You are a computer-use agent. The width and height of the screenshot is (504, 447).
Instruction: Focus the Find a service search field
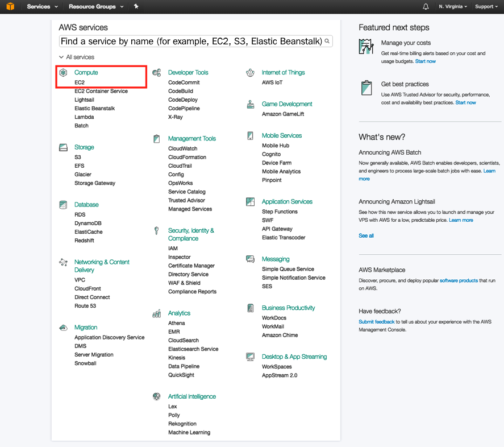point(191,42)
